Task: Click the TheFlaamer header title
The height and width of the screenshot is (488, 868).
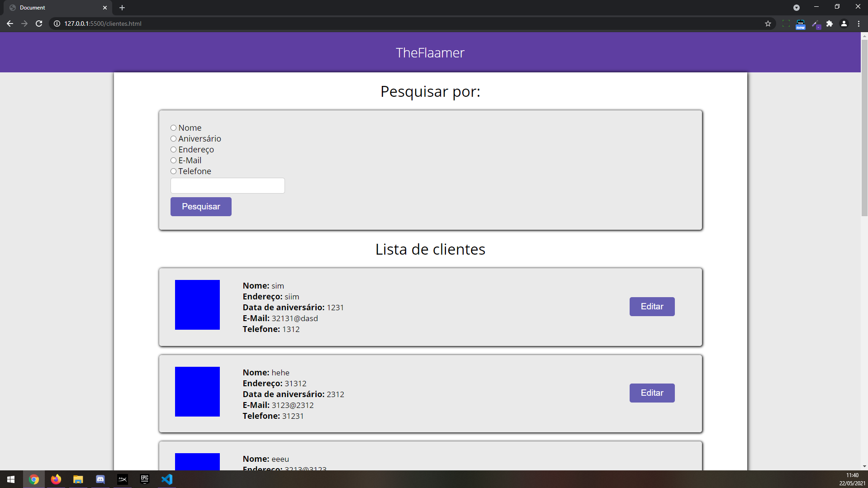Action: (x=430, y=53)
